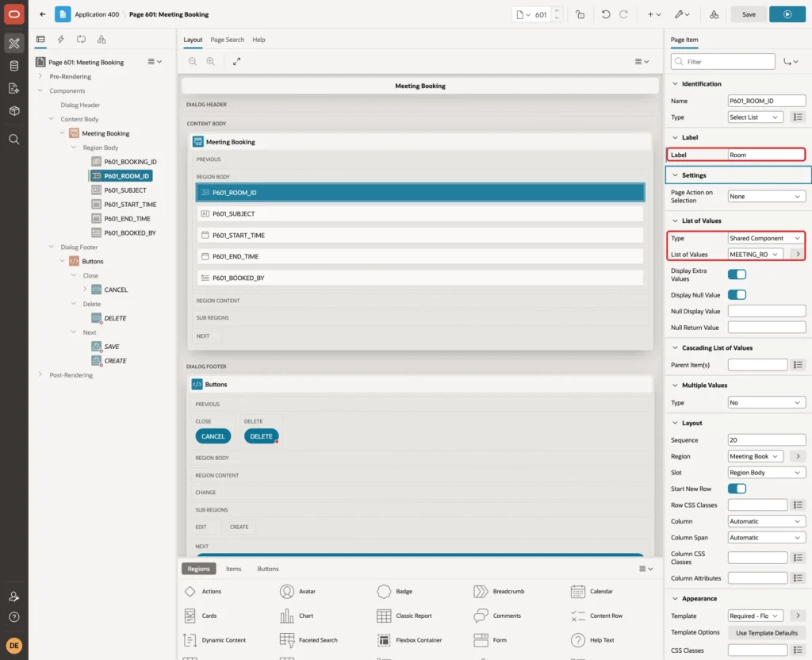812x660 pixels.
Task: Select the Layout tab
Action: tap(193, 40)
